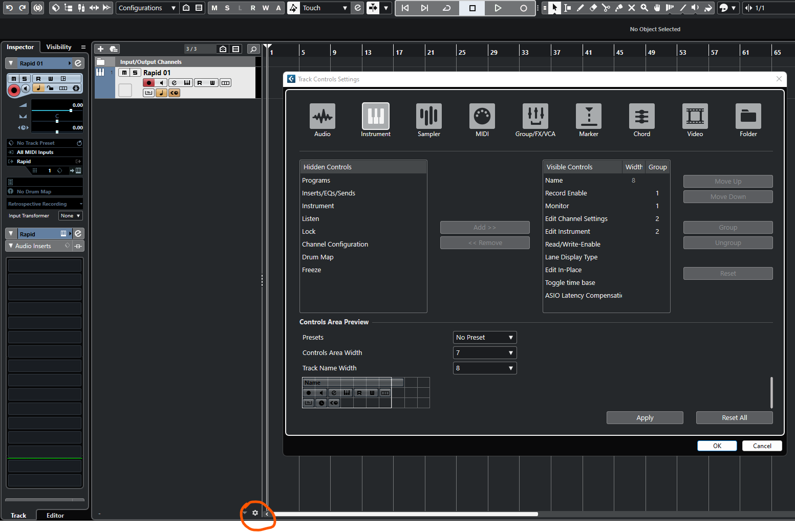Toggle Record Enable on Rapid 01 track
The image size is (795, 532).
pyautogui.click(x=148, y=83)
